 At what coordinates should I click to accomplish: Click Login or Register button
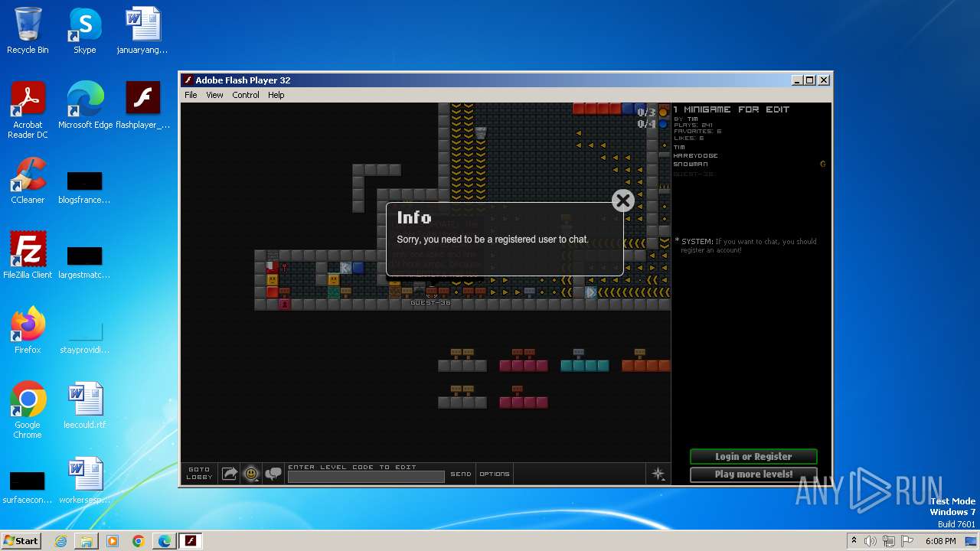coord(753,456)
